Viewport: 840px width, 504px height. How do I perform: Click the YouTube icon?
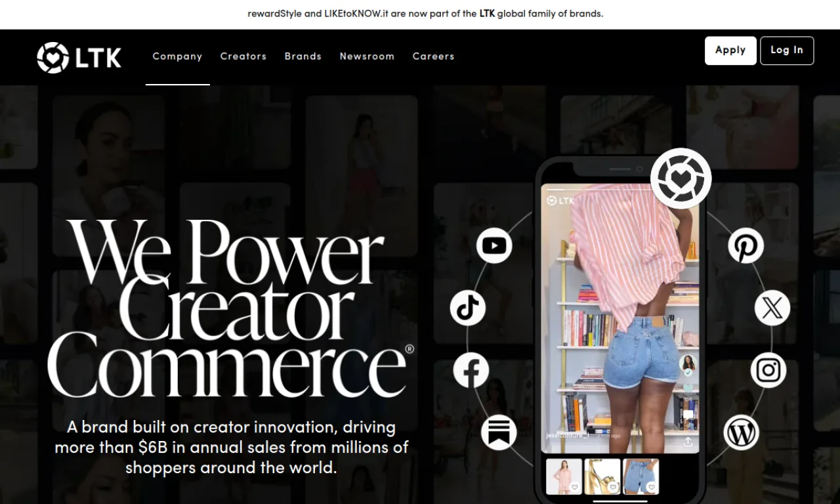pyautogui.click(x=494, y=245)
